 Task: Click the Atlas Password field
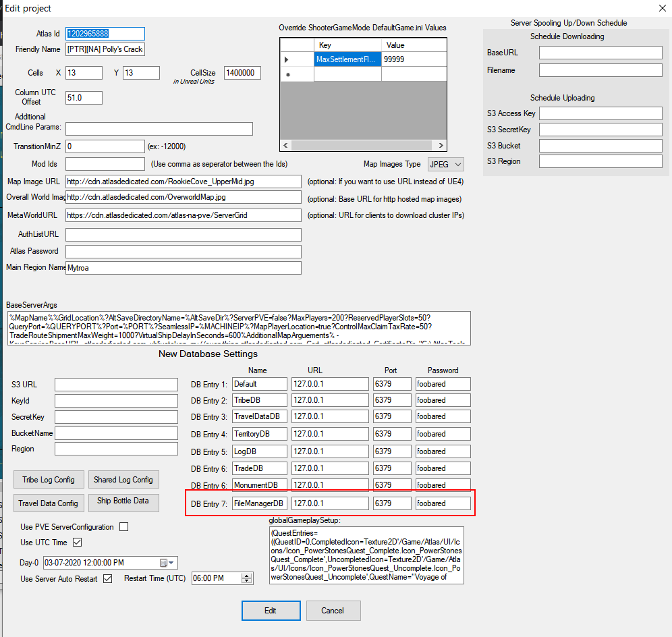(x=184, y=251)
